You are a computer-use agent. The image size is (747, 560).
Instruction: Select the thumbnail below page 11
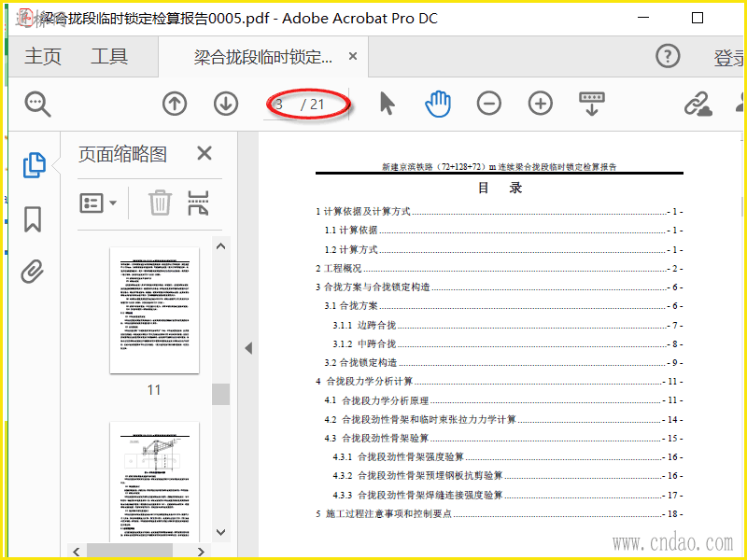tap(154, 482)
